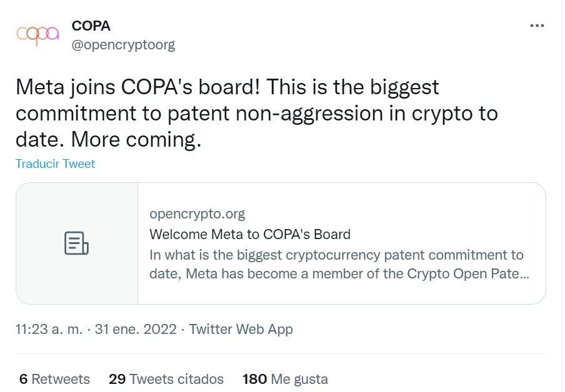This screenshot has width=565, height=392.
Task: Click the 11:23 a. m. tweet time
Action: coord(49,329)
